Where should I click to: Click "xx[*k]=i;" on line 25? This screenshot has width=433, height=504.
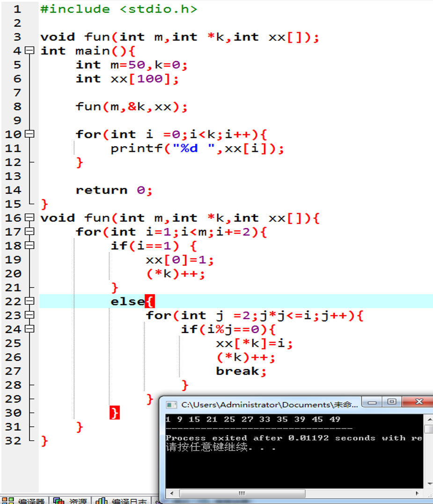[x=254, y=343]
